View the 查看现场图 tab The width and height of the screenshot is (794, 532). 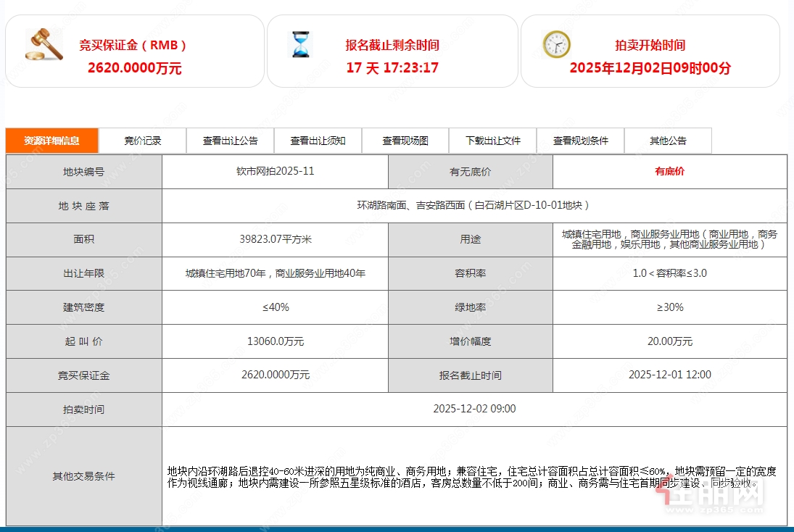pyautogui.click(x=405, y=141)
